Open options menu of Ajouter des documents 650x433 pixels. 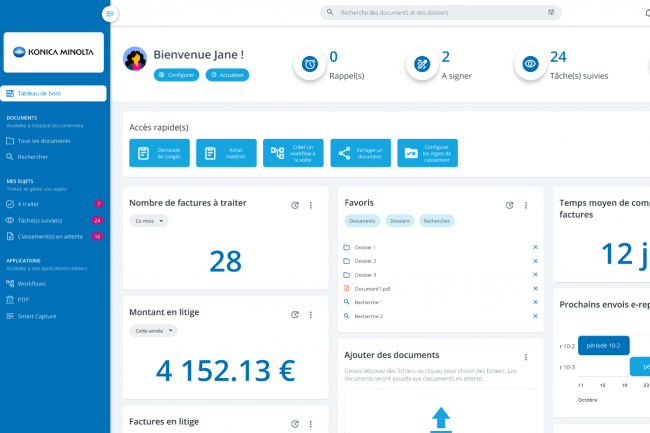pos(526,357)
